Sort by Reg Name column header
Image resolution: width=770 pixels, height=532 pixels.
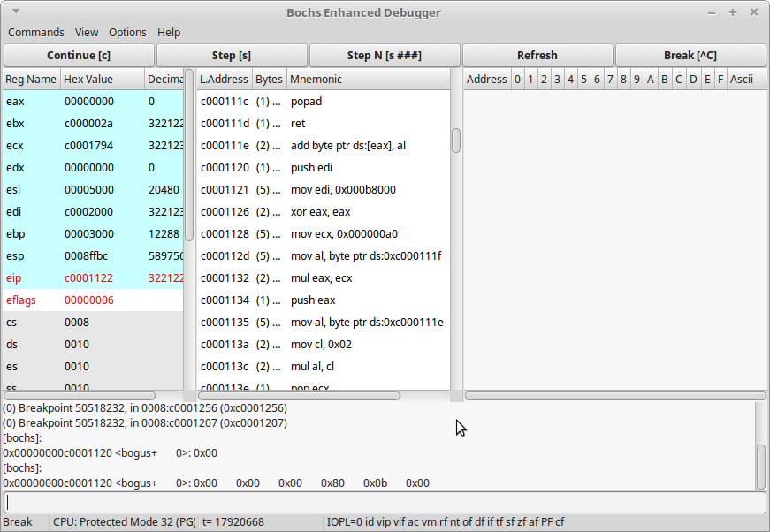tap(31, 79)
